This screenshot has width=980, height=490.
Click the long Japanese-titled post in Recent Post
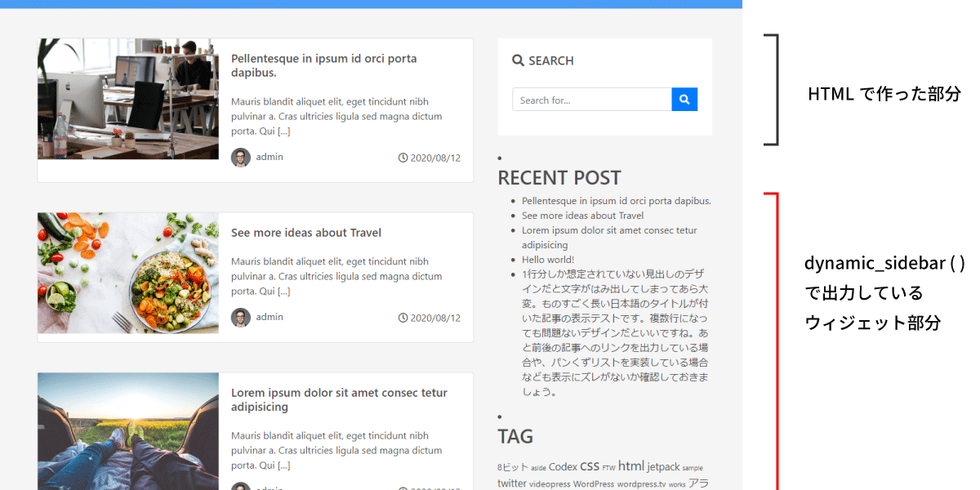pos(615,333)
